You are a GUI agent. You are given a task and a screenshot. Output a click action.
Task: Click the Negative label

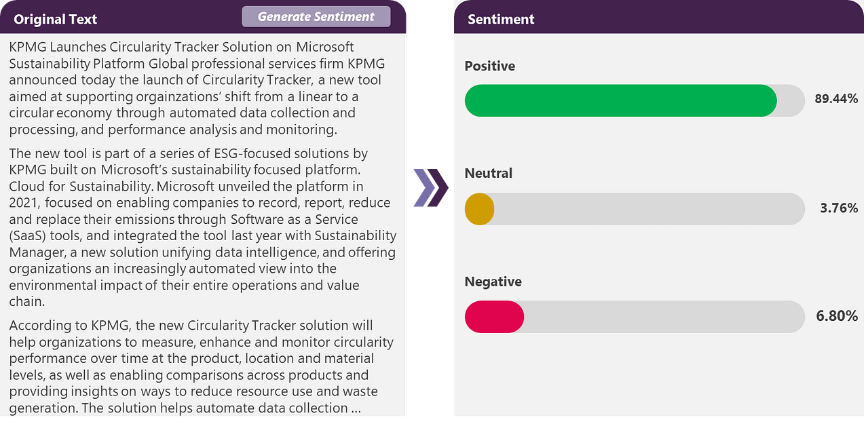coord(493,282)
